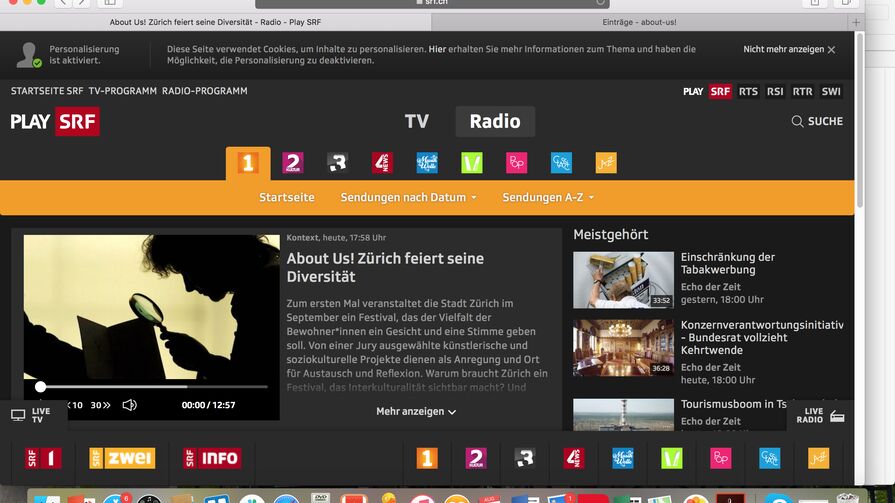The image size is (895, 503).
Task: Open the Sendungen nach Datum dropdown
Action: click(408, 197)
